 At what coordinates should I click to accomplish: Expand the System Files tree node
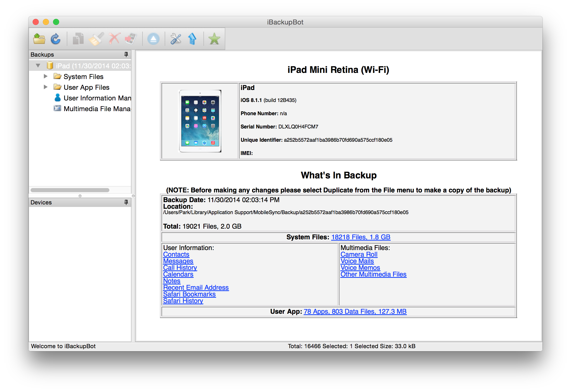point(46,76)
